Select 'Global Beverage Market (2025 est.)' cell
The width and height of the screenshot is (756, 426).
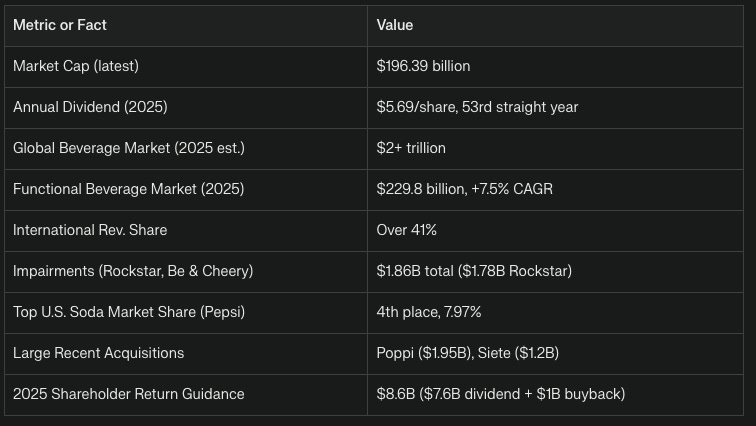(186, 149)
